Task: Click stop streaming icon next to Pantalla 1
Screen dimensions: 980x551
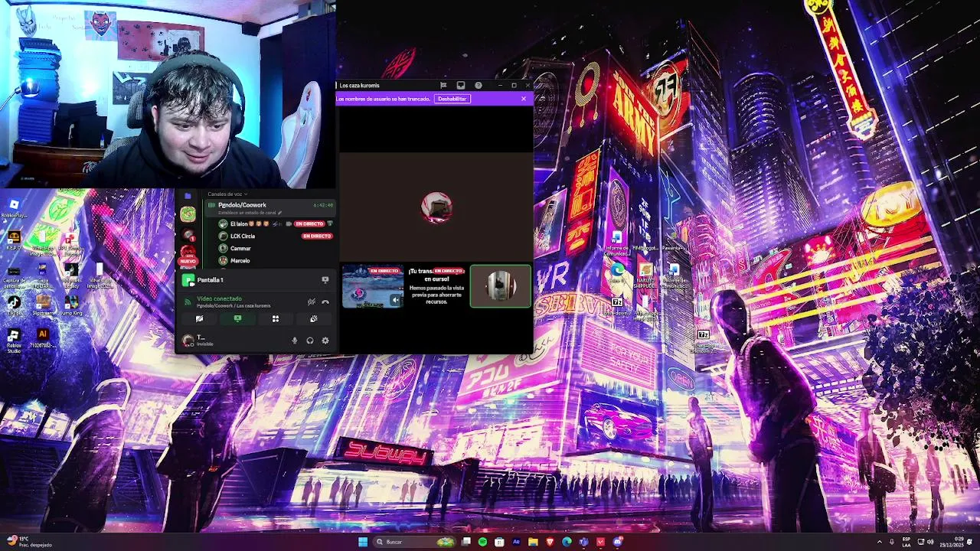Action: coord(325,280)
